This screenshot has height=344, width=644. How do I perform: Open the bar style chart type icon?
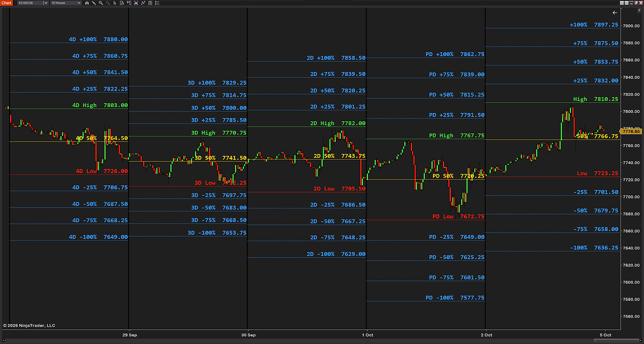click(x=87, y=3)
